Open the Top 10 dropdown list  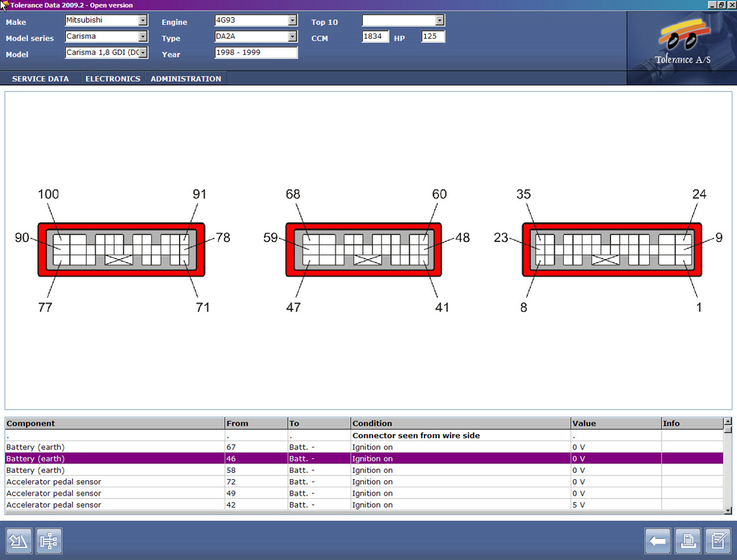(x=440, y=20)
